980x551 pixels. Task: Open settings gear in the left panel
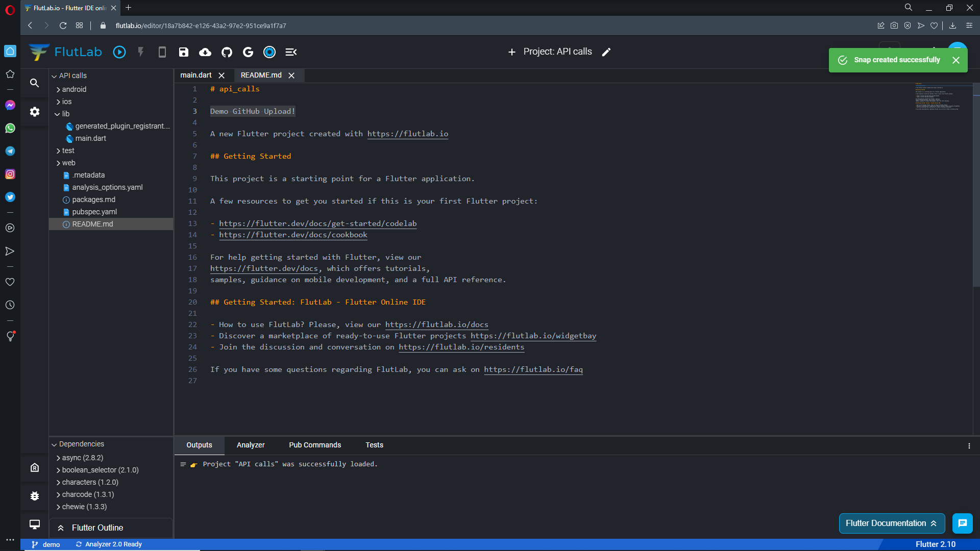click(x=35, y=112)
